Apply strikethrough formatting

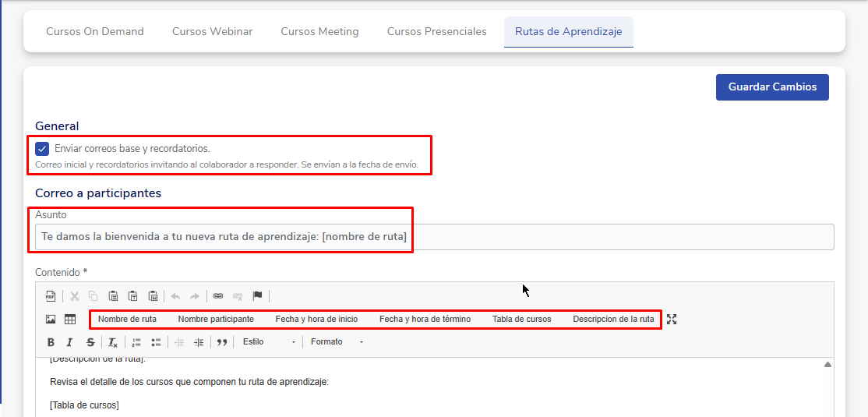pyautogui.click(x=90, y=342)
